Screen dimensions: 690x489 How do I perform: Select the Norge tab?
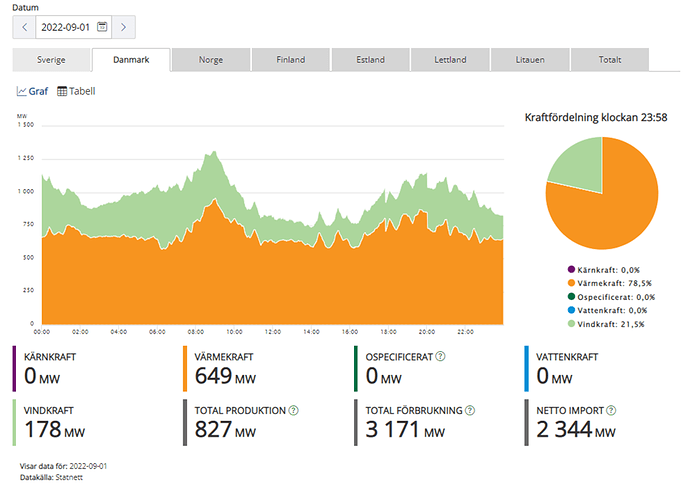pos(210,60)
